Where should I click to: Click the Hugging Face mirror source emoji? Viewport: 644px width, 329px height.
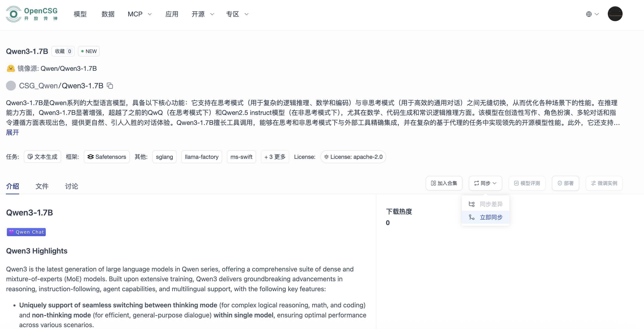click(x=11, y=68)
